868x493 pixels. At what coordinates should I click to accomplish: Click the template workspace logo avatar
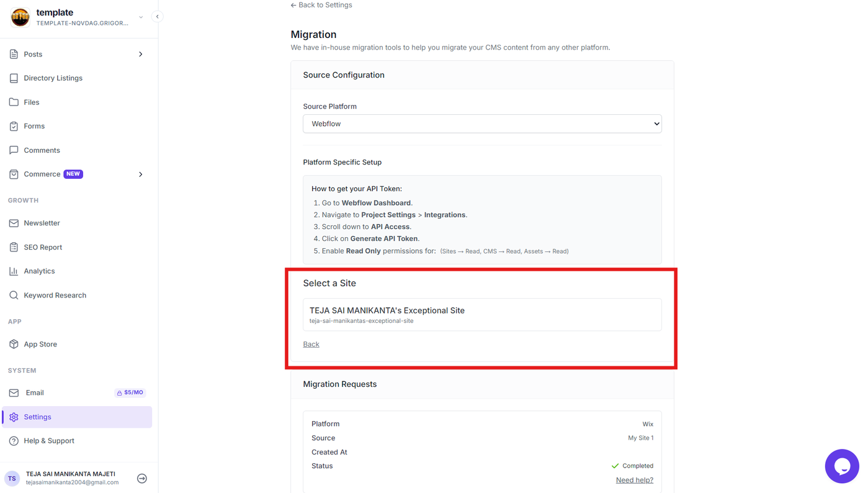coord(20,17)
